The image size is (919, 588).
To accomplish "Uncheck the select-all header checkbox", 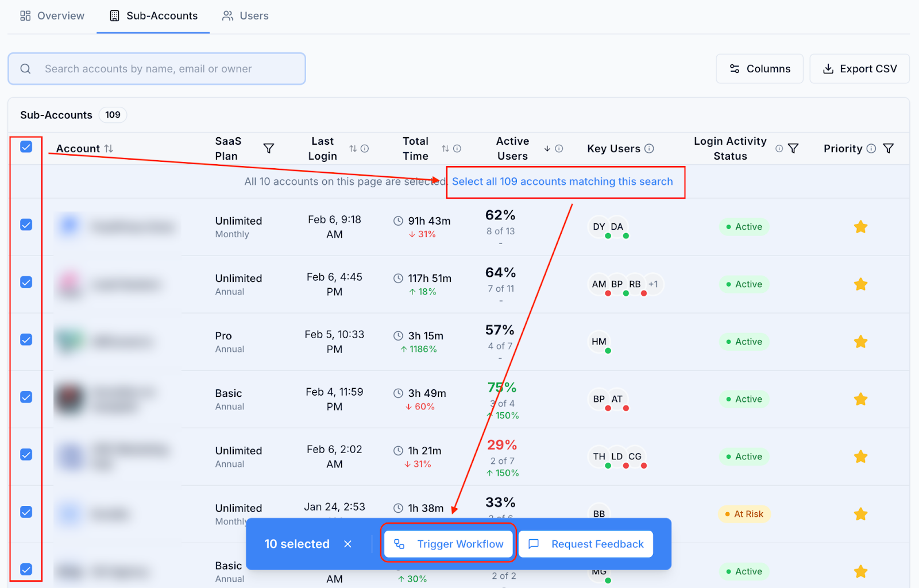I will pos(26,147).
